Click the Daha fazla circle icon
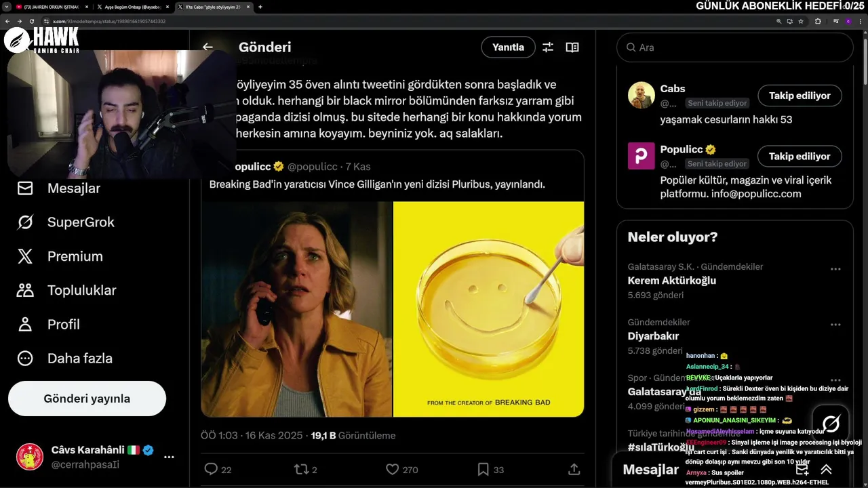Image resolution: width=868 pixels, height=488 pixels. [x=25, y=358]
